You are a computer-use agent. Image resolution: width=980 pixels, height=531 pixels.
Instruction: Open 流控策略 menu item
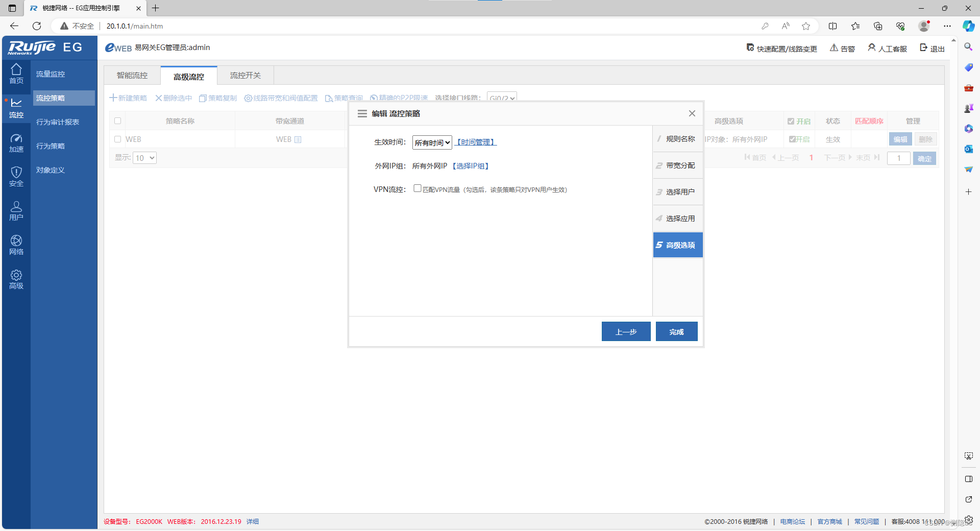[x=64, y=98]
